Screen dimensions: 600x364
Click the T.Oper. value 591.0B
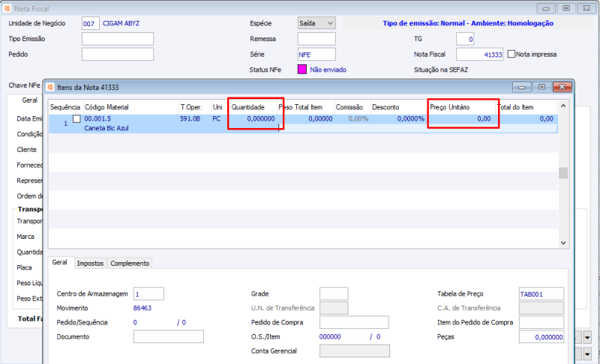click(x=190, y=119)
